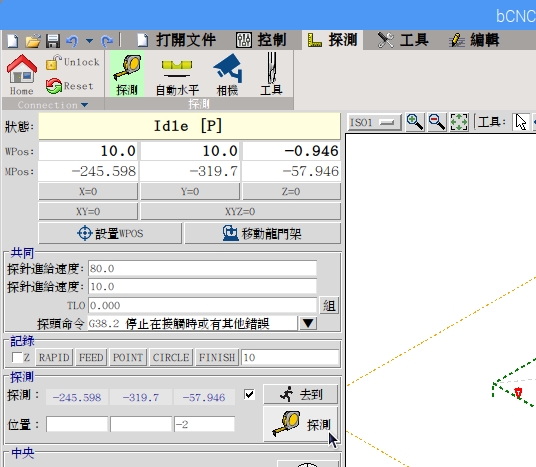Click the XYZ=0 button
This screenshot has height=467, width=536.
tap(240, 211)
